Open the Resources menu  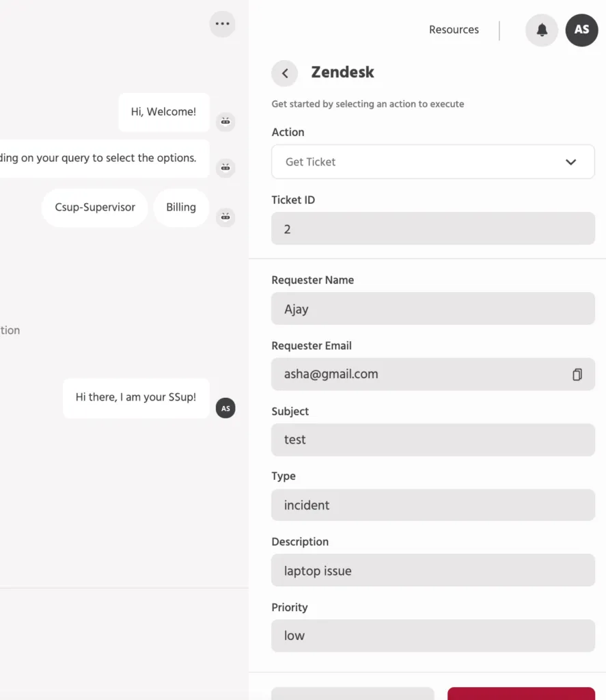point(454,29)
